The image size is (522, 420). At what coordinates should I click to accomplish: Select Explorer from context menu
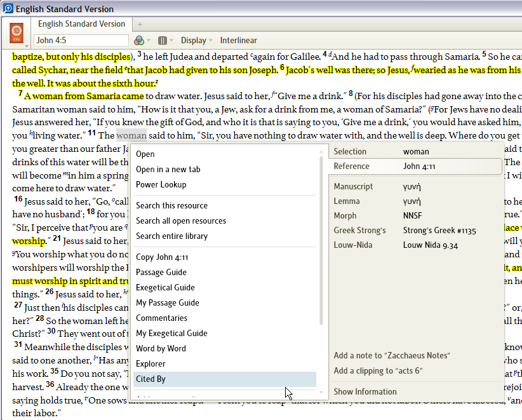pyautogui.click(x=225, y=364)
